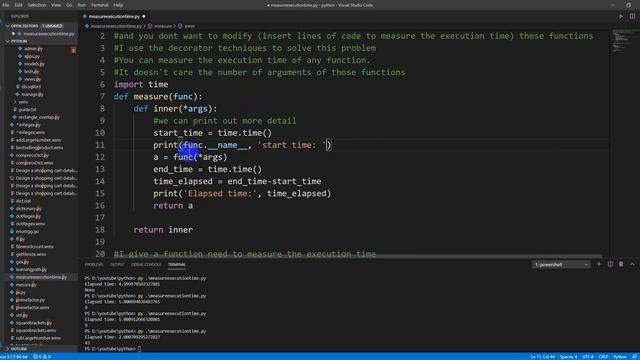Viewport: 640px width, 360px height.
Task: Open models.py in the explorer
Action: pos(34,64)
